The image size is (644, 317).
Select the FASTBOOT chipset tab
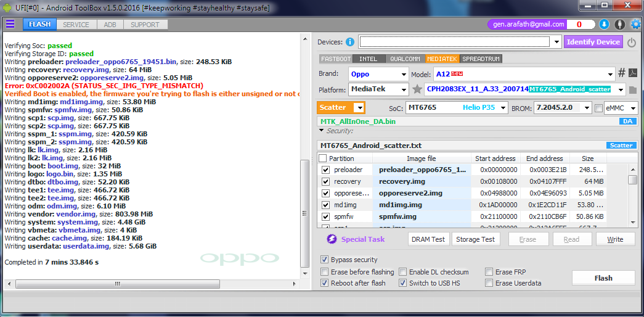coord(335,59)
